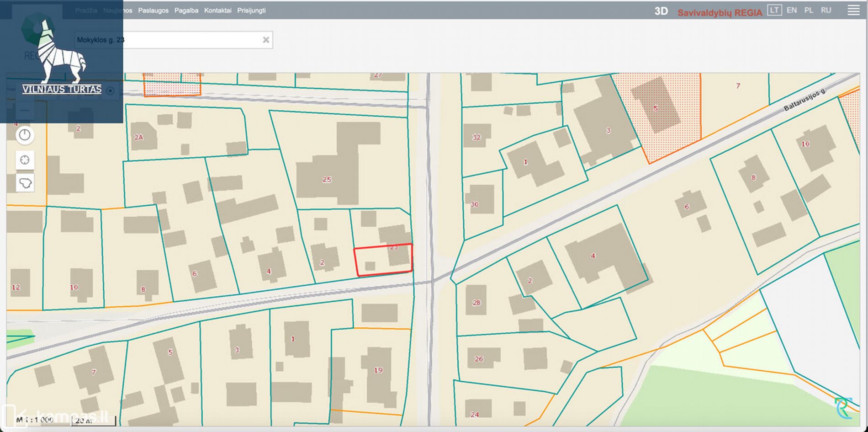
Task: Switch language to PL
Action: pos(809,11)
